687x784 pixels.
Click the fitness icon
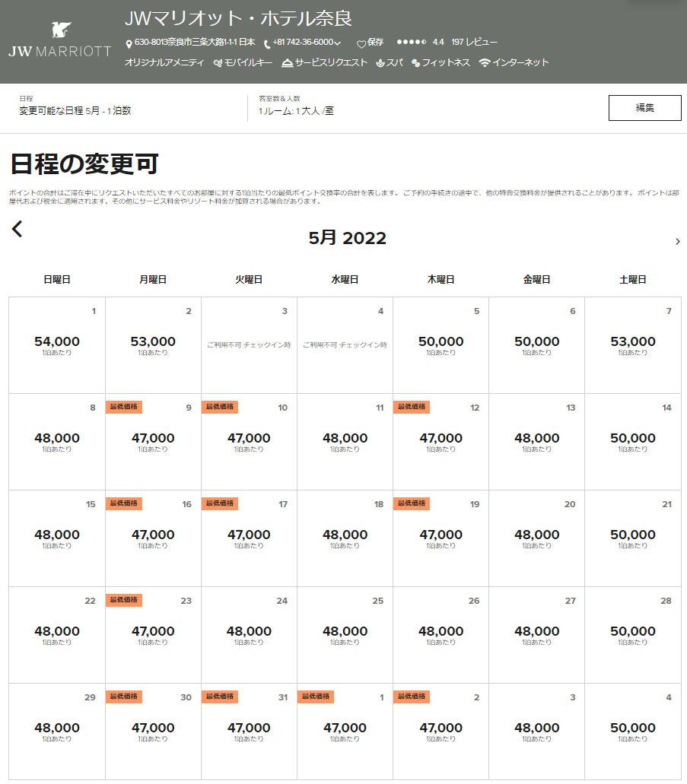(416, 63)
